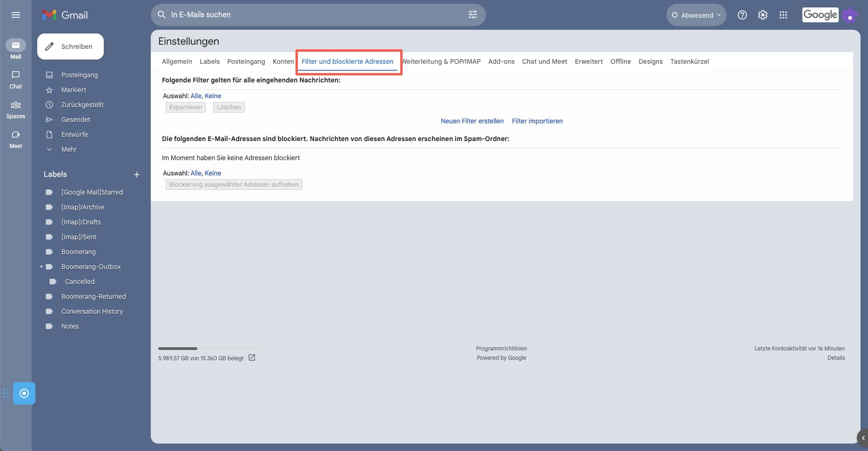Open the Google apps grid

(783, 15)
